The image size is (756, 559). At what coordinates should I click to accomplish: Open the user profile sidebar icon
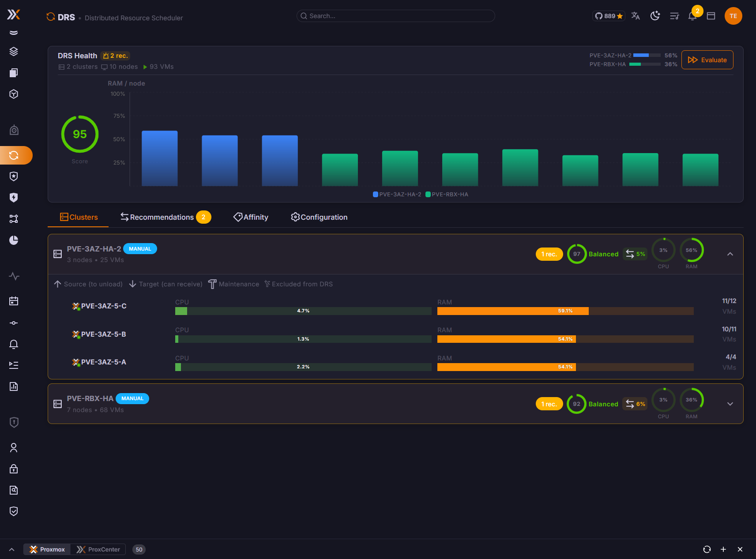click(x=14, y=448)
